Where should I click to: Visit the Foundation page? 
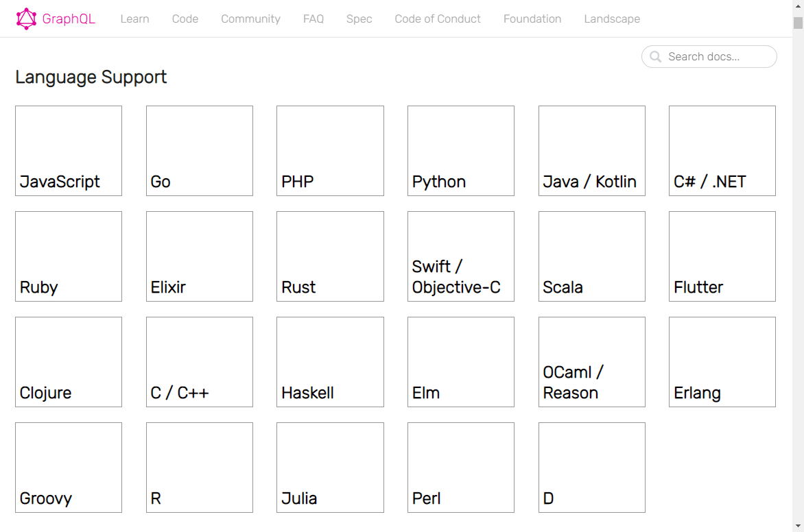pos(532,19)
